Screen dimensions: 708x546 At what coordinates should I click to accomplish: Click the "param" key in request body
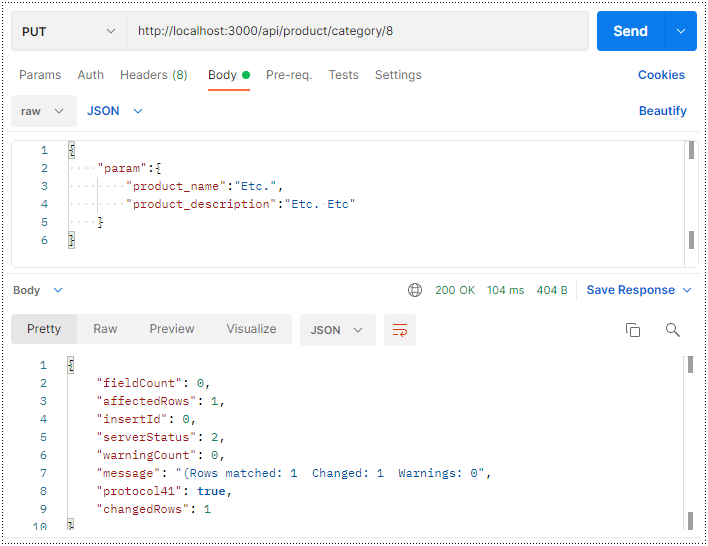tap(122, 168)
